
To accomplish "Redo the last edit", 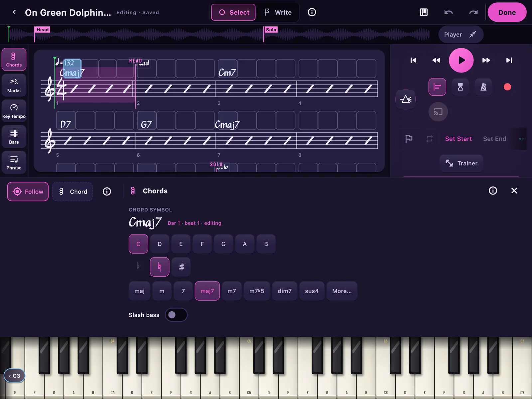I will (473, 12).
